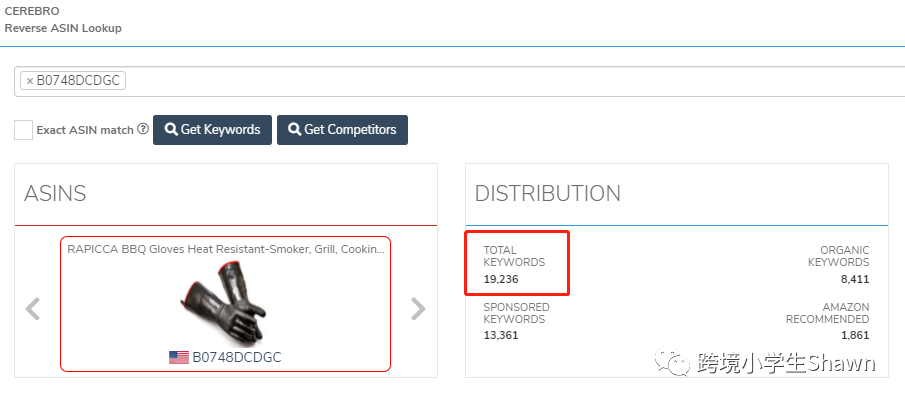The width and height of the screenshot is (905, 403).
Task: Select the Total Keywords count 19,236
Action: click(x=500, y=279)
